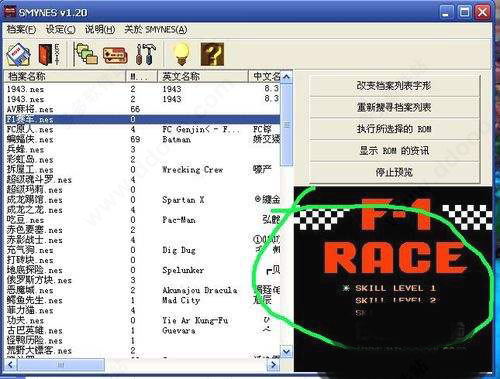Open the 档案(F) menu
Viewport: 500px width, 379px height.
(21, 30)
